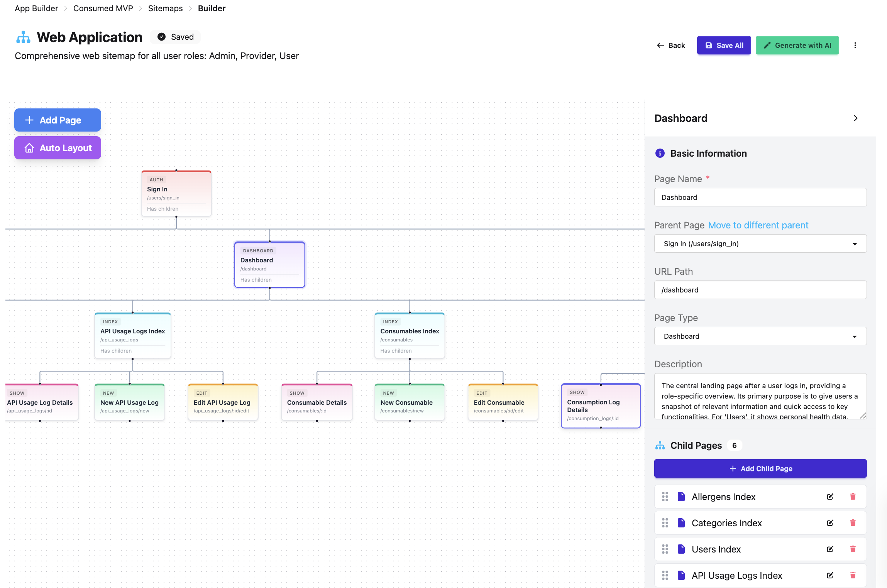Screen dimensions: 887x588
Task: Open the three-dot overflow menu
Action: (x=855, y=45)
